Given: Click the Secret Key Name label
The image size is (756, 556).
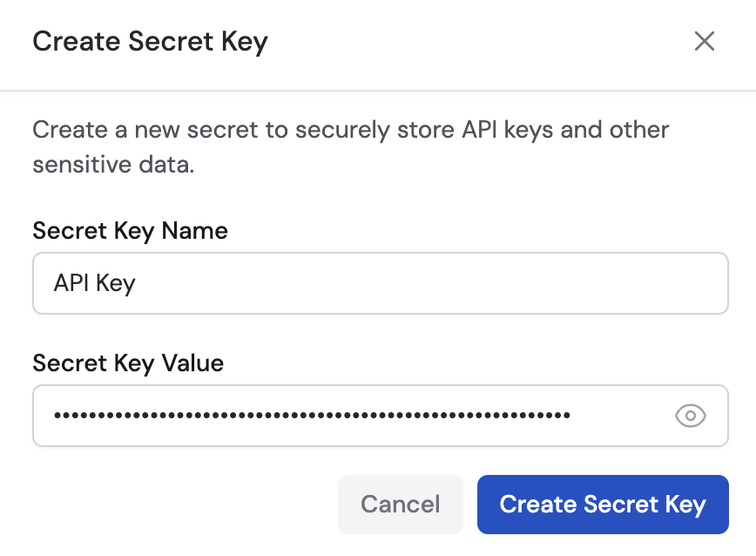Looking at the screenshot, I should pos(129,231).
